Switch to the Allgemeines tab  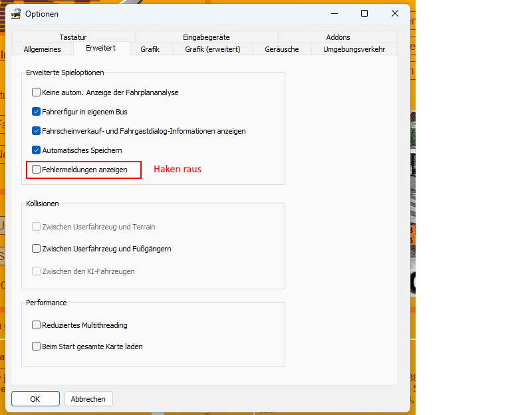point(42,49)
